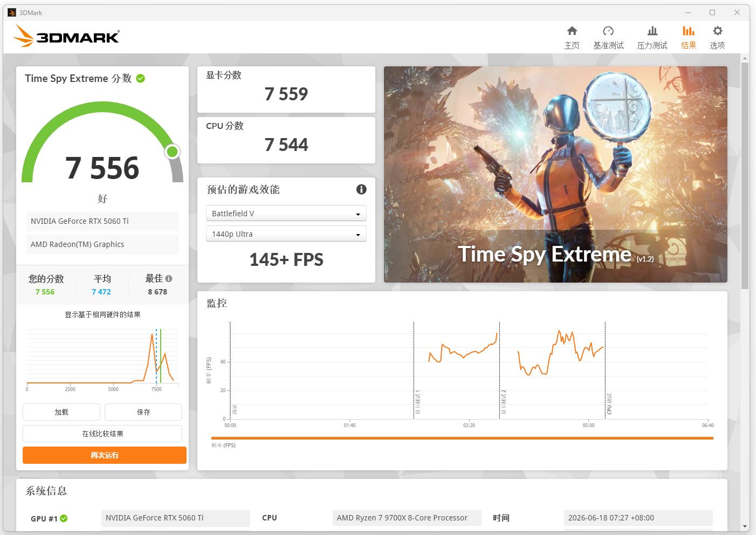Viewport: 756px width, 535px height.
Task: Click the AMD Ryzen 7 9700X CPU field
Action: [x=407, y=518]
